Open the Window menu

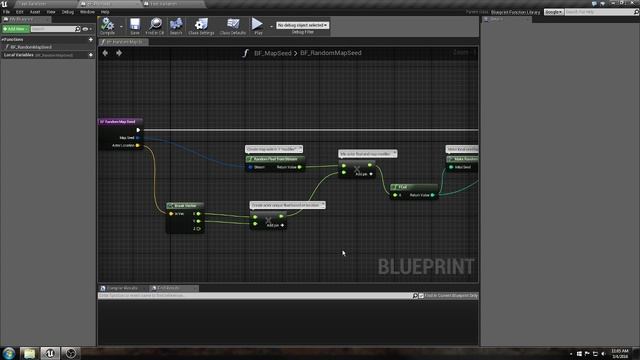coord(87,12)
